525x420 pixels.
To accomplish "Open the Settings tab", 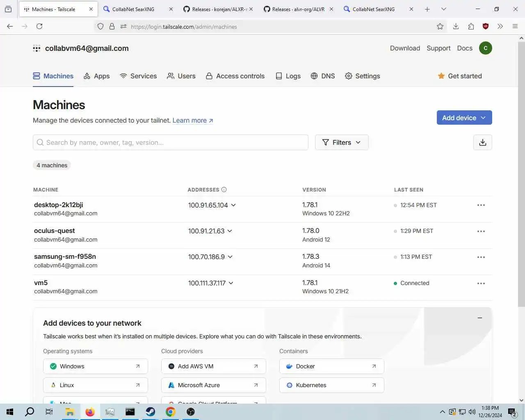I will 363,76.
